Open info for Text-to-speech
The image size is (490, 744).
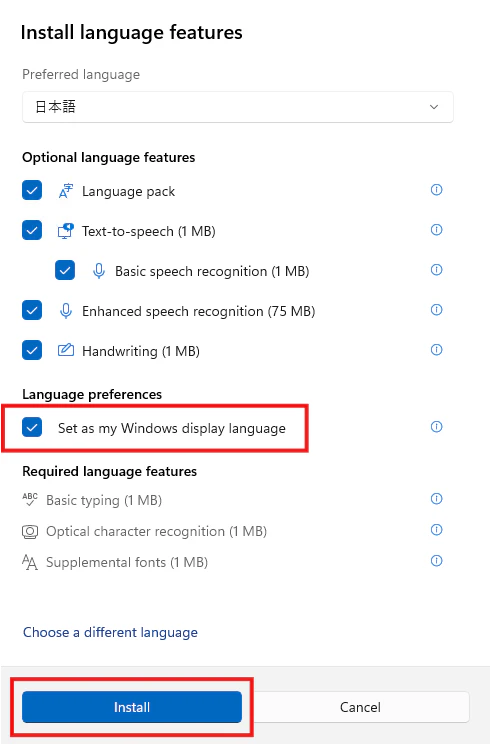[x=436, y=230]
